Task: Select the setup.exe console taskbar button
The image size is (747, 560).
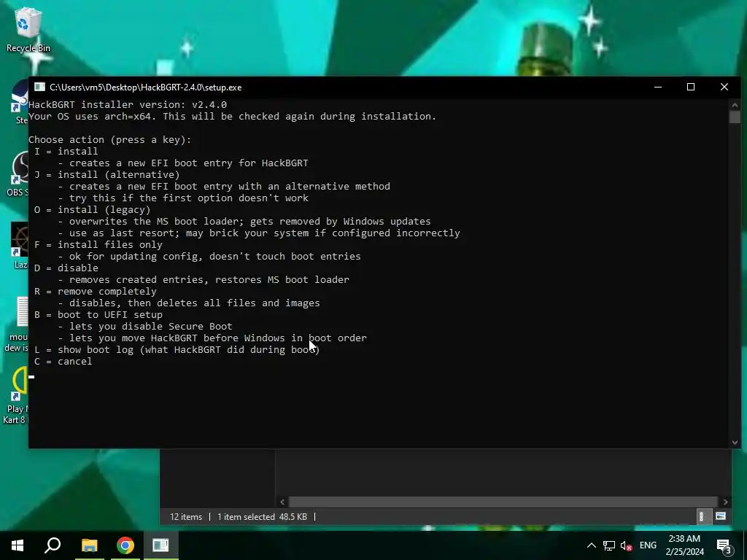Action: point(160,545)
